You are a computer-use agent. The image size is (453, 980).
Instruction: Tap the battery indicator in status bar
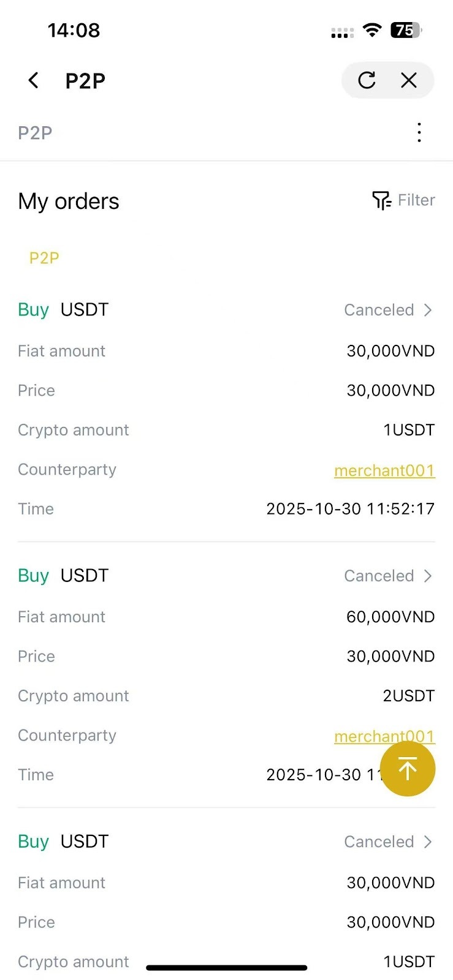pyautogui.click(x=406, y=30)
